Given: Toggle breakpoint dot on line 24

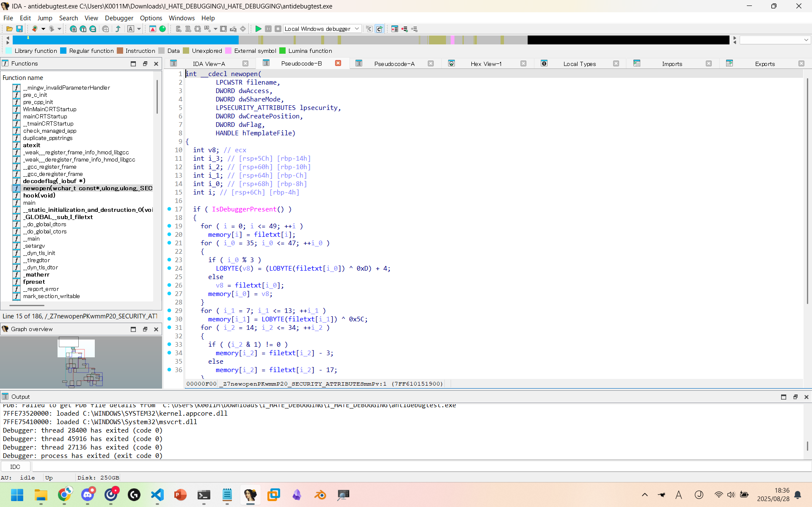Looking at the screenshot, I should [x=169, y=268].
